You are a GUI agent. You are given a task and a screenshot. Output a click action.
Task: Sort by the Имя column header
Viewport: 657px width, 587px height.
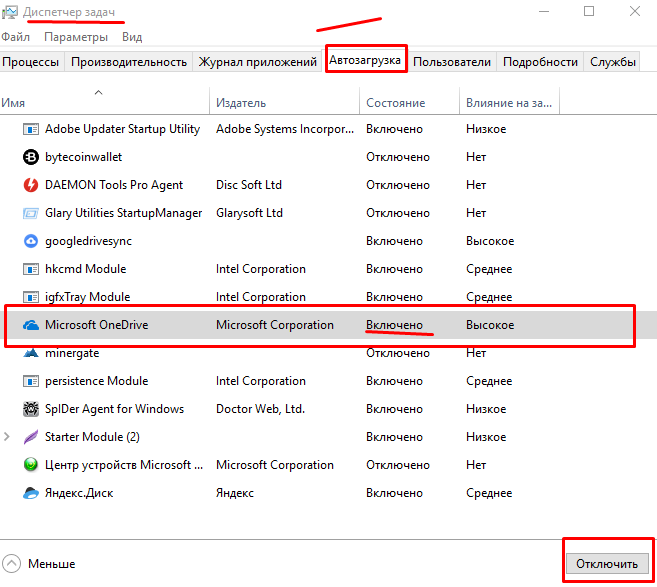pos(13,103)
